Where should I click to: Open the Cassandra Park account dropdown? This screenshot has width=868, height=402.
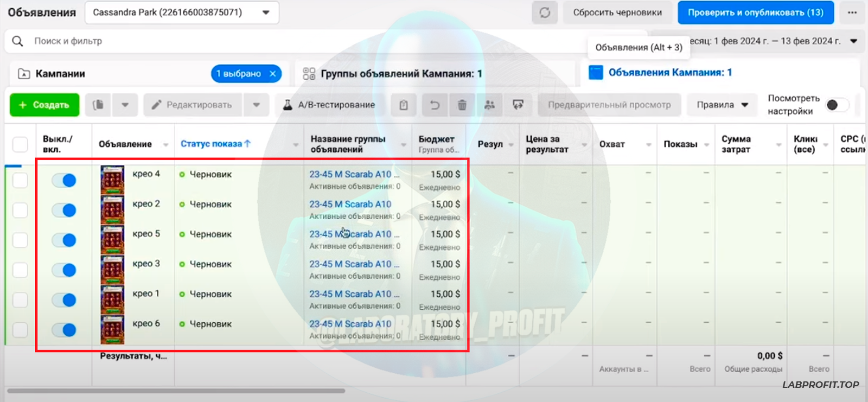tap(182, 12)
